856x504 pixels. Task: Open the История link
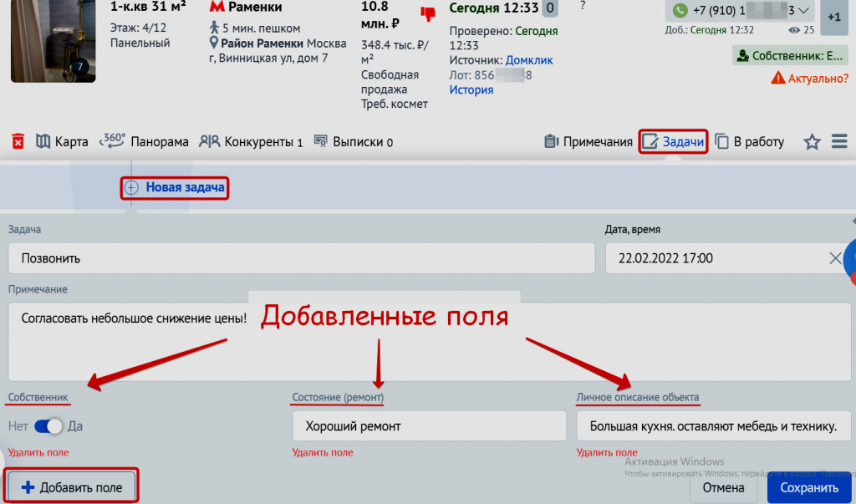[x=471, y=89]
